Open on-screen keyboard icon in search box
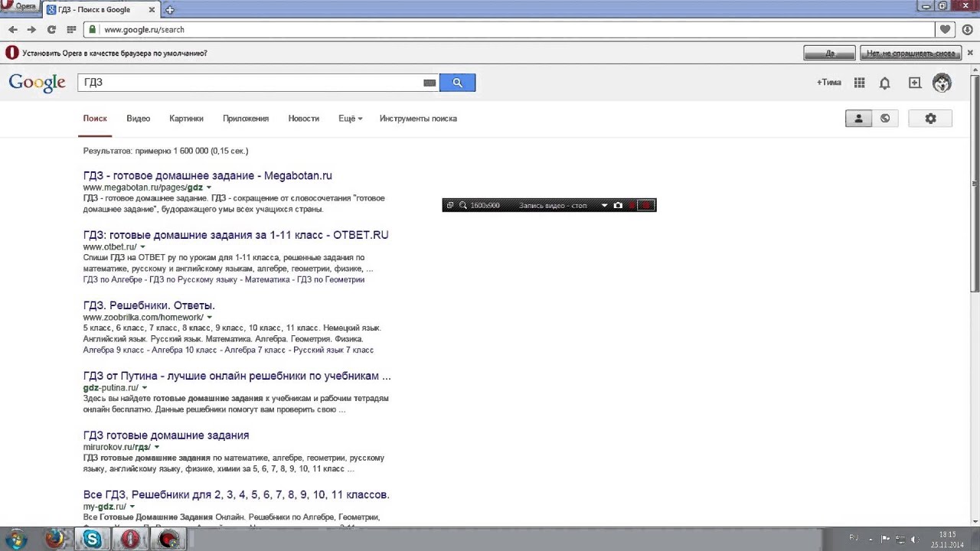 430,83
